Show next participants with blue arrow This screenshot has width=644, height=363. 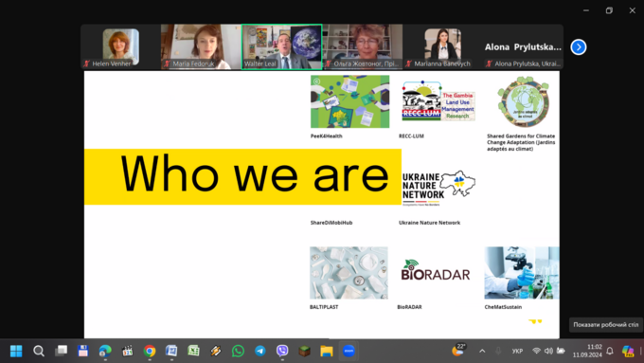coord(579,46)
